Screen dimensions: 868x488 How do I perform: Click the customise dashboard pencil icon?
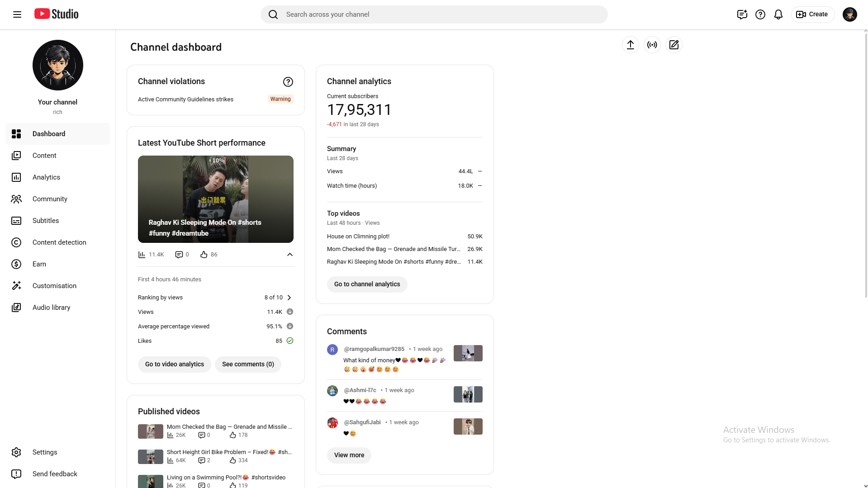click(x=674, y=45)
